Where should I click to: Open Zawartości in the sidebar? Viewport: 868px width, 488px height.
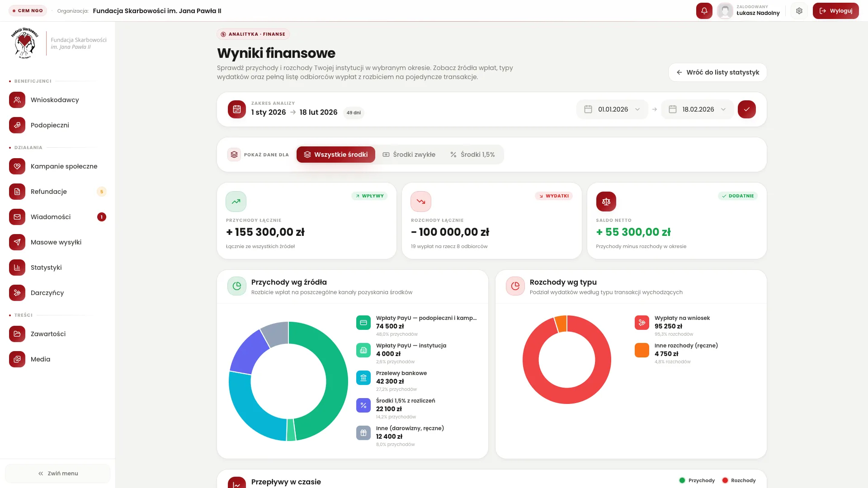point(57,334)
